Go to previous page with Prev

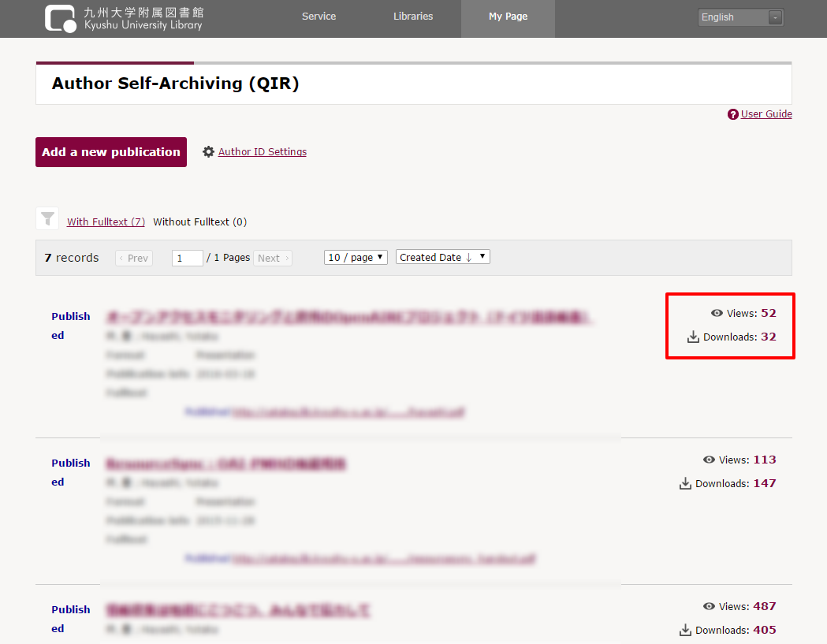click(x=134, y=258)
